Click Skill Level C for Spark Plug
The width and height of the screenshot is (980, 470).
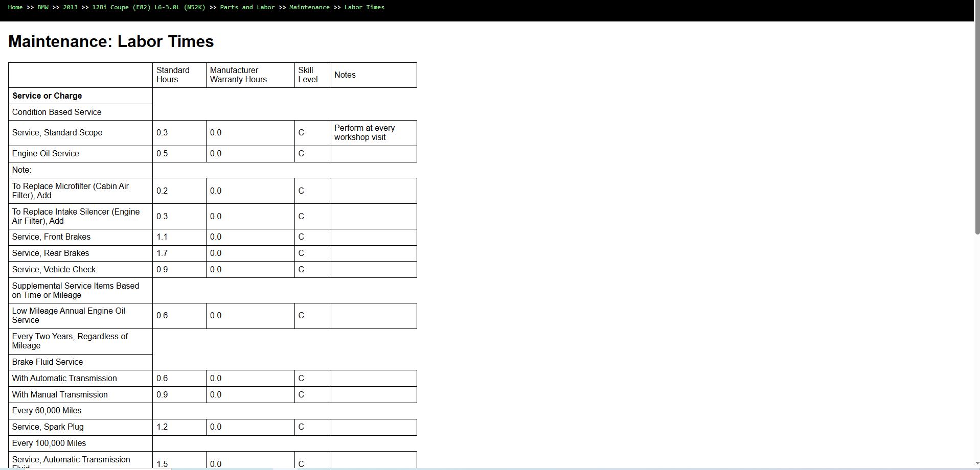[x=313, y=427]
